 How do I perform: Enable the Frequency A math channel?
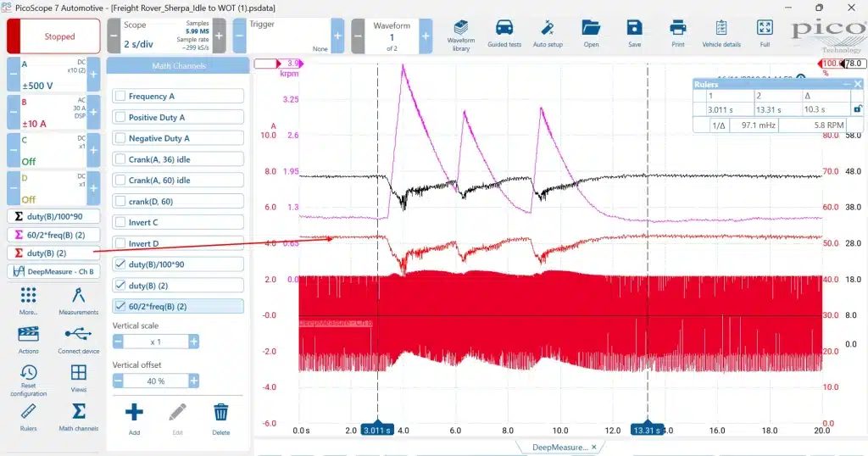pyautogui.click(x=120, y=97)
